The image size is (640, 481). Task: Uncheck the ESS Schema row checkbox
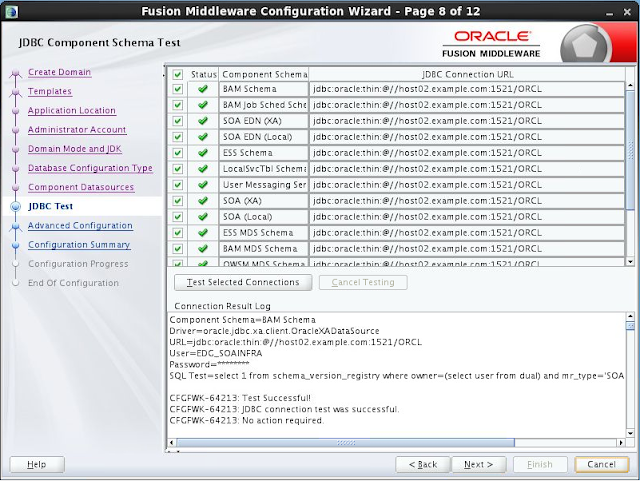click(x=178, y=153)
